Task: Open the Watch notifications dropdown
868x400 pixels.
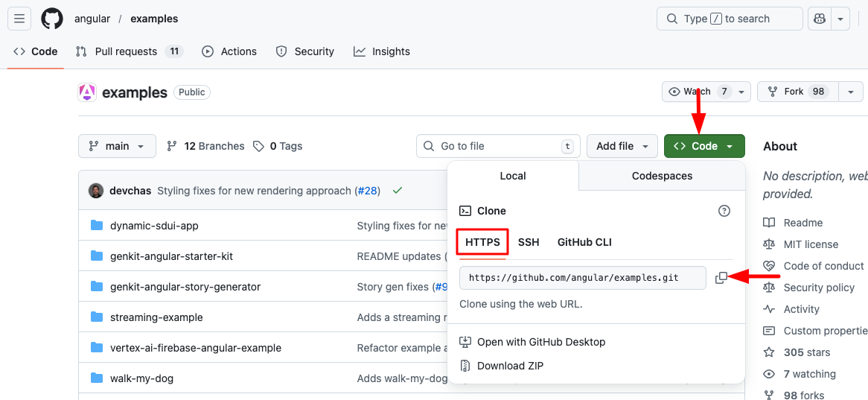Action: pyautogui.click(x=706, y=92)
